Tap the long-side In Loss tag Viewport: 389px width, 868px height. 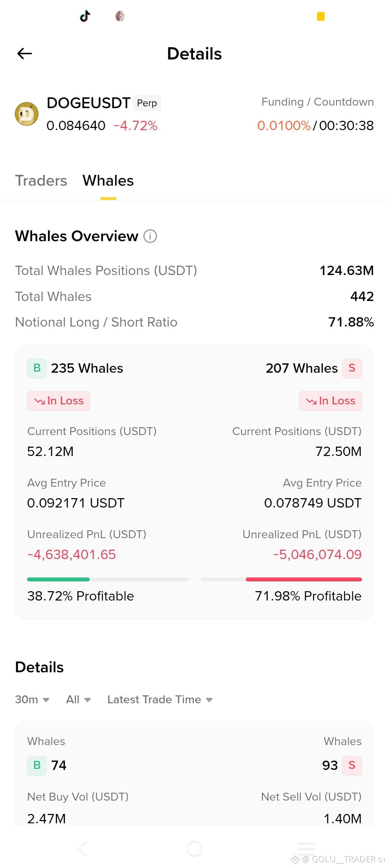(x=58, y=401)
